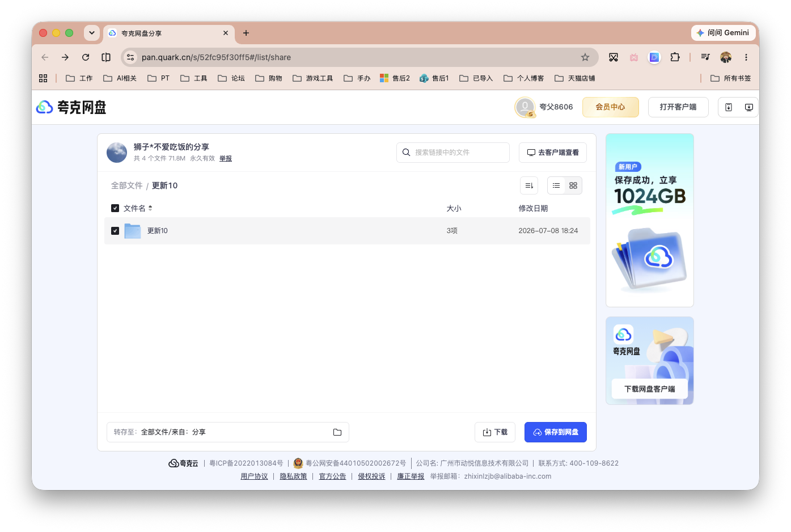This screenshot has height=532, width=791.
Task: Open the 手办 bookmark folder
Action: click(357, 78)
